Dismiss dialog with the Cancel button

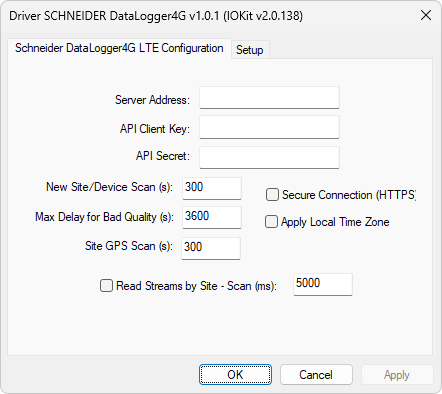(x=316, y=375)
